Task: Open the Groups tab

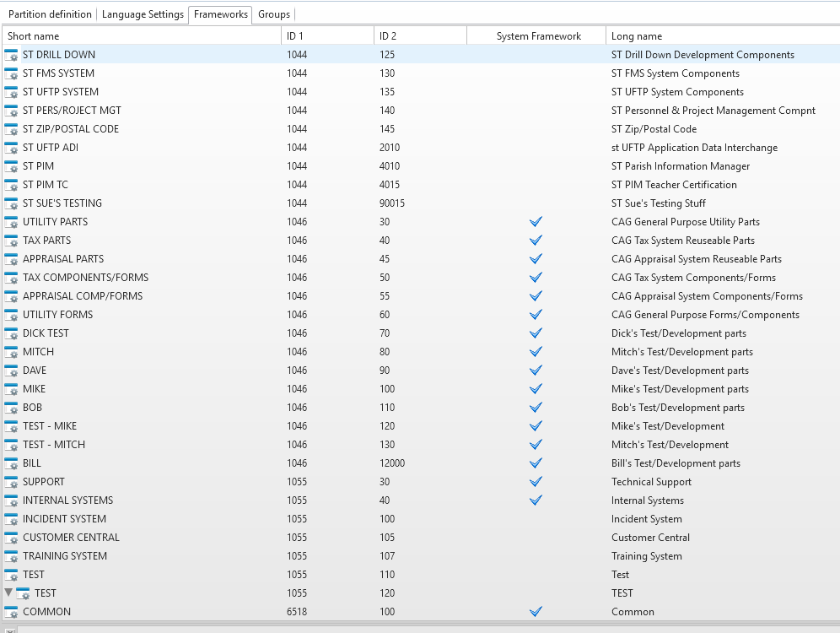Action: (274, 14)
